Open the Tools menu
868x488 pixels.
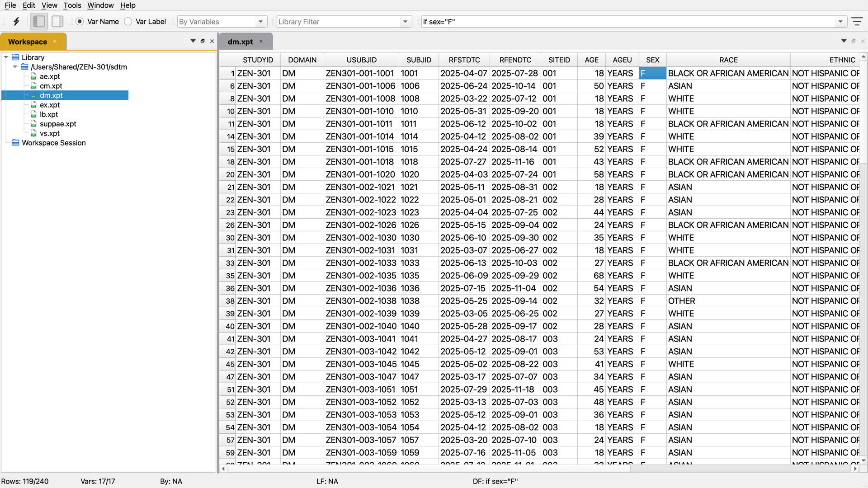click(72, 5)
